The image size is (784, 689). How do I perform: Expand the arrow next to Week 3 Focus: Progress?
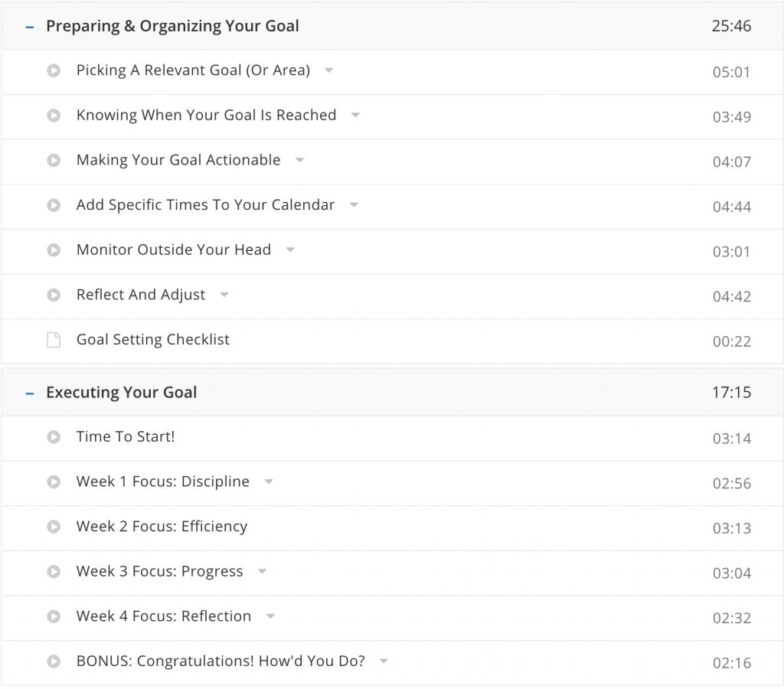(x=262, y=572)
